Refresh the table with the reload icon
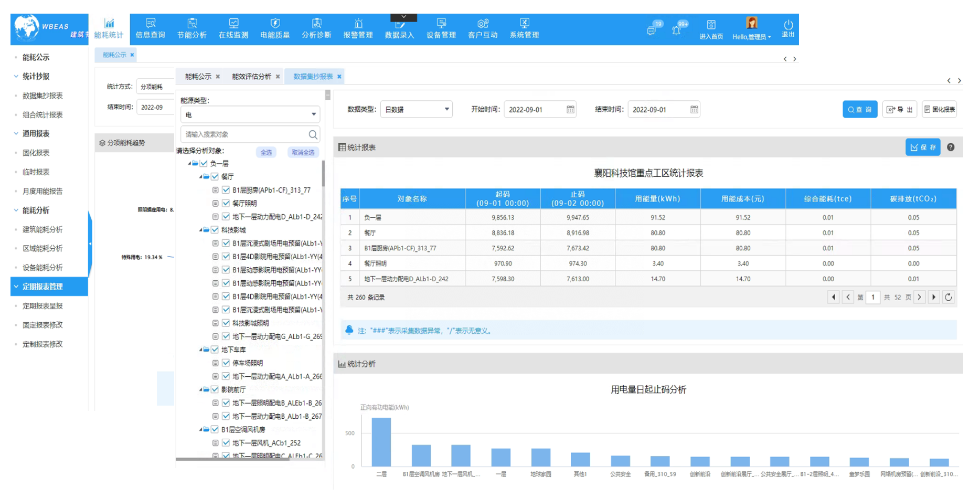The width and height of the screenshot is (980, 497). (948, 297)
